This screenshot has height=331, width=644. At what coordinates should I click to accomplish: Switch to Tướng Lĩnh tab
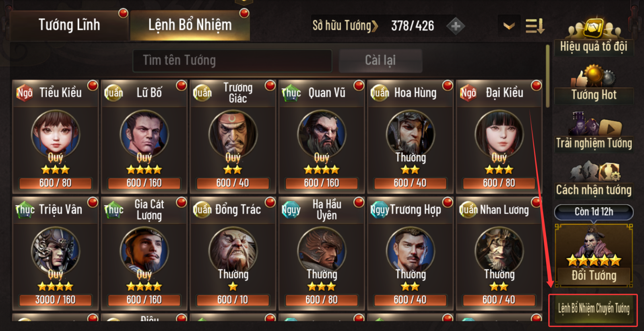[69, 25]
